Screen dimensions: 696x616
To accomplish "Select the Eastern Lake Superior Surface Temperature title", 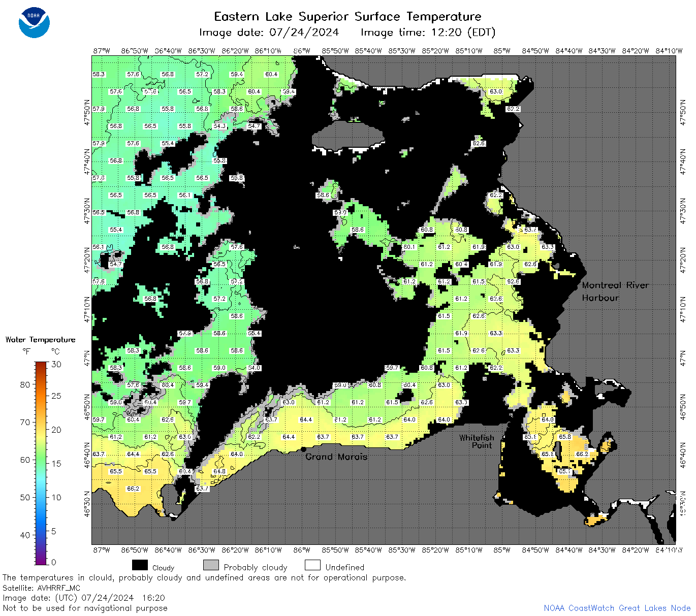I will [x=347, y=16].
